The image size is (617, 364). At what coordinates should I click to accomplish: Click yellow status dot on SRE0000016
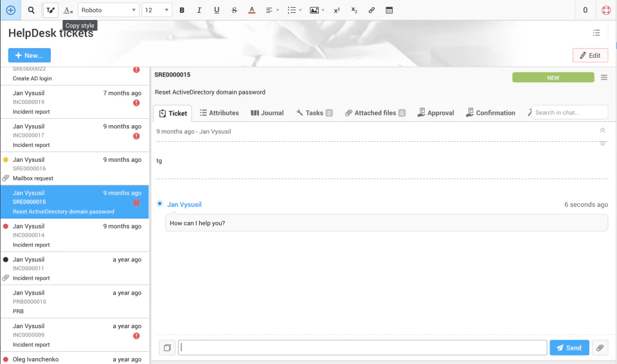[6, 160]
